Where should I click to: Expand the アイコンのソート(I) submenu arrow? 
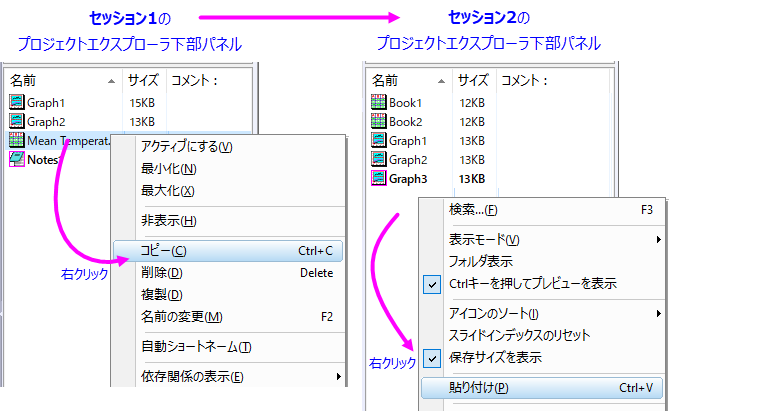coord(658,313)
